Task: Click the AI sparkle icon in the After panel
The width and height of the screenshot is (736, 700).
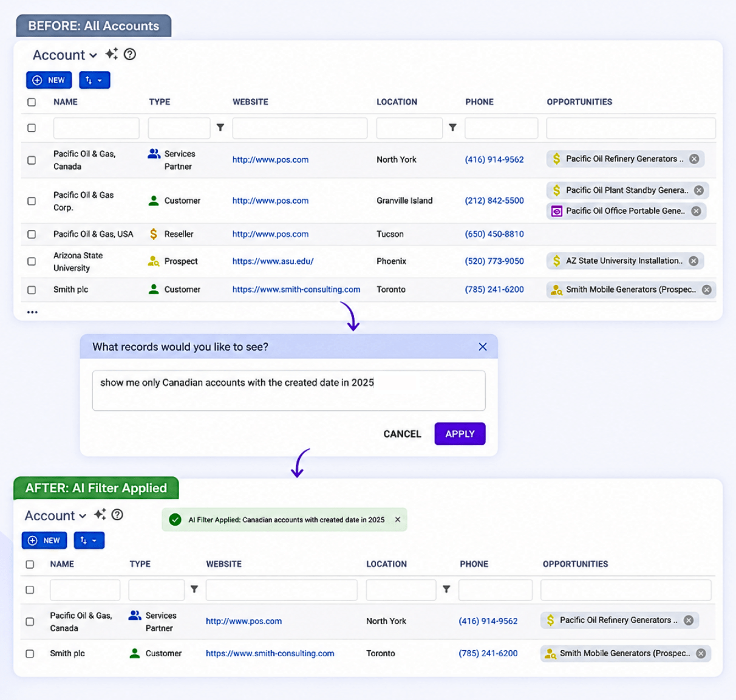Action: 100,515
